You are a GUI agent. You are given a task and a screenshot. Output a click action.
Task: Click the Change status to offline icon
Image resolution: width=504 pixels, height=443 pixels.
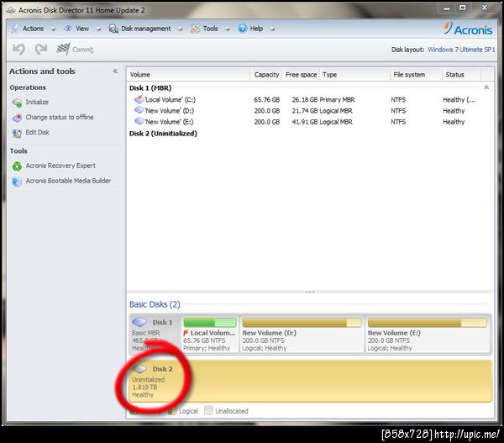17,118
